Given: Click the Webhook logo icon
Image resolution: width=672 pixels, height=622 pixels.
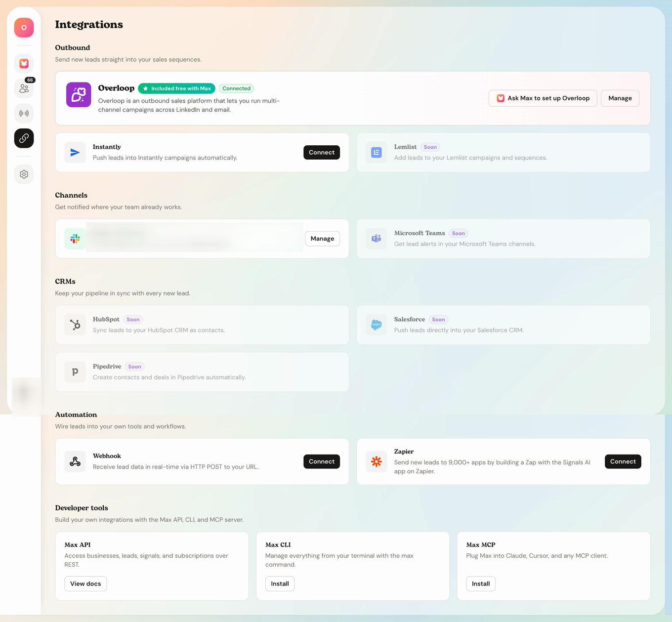Looking at the screenshot, I should coord(75,461).
